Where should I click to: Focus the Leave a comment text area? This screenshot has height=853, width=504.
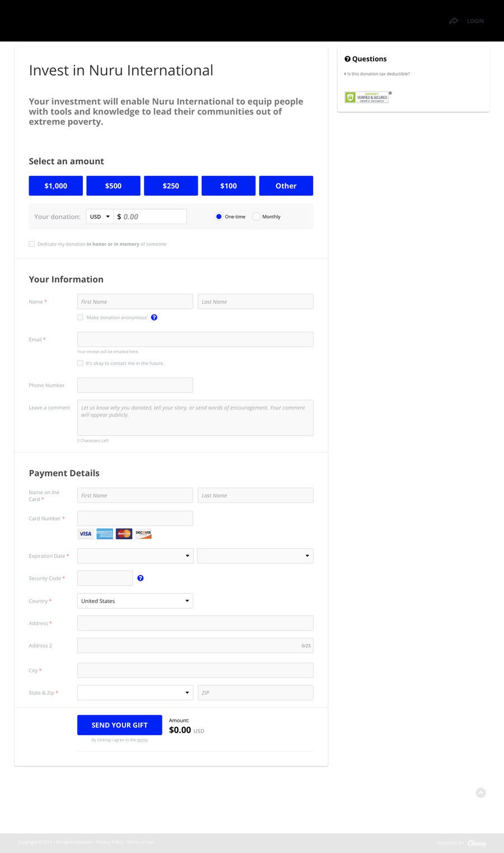click(x=195, y=418)
